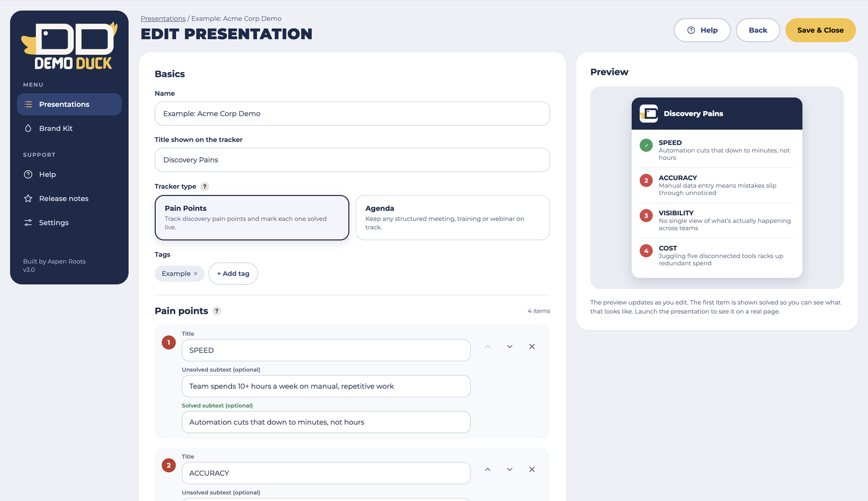The height and width of the screenshot is (501, 868).
Task: Click the Name input field
Action: (x=352, y=114)
